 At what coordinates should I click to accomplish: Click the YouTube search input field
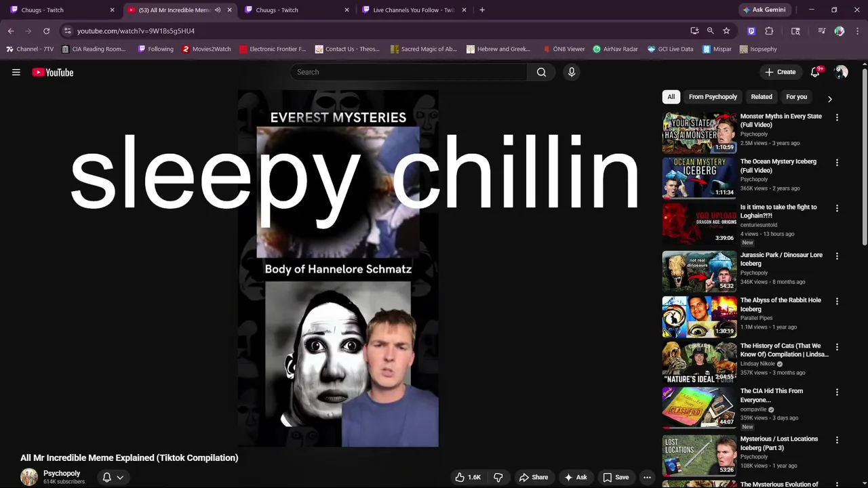point(409,72)
